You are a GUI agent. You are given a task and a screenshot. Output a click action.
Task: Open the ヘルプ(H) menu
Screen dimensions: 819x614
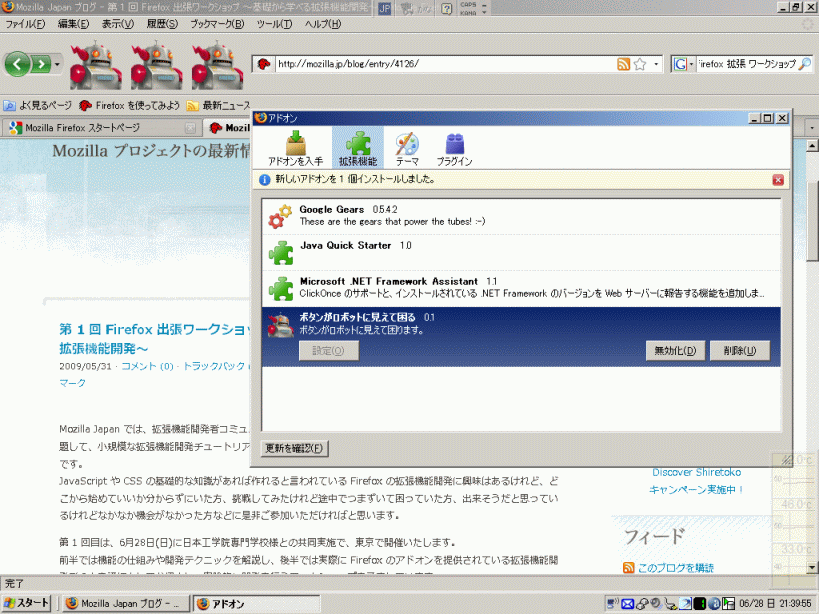pyautogui.click(x=323, y=24)
